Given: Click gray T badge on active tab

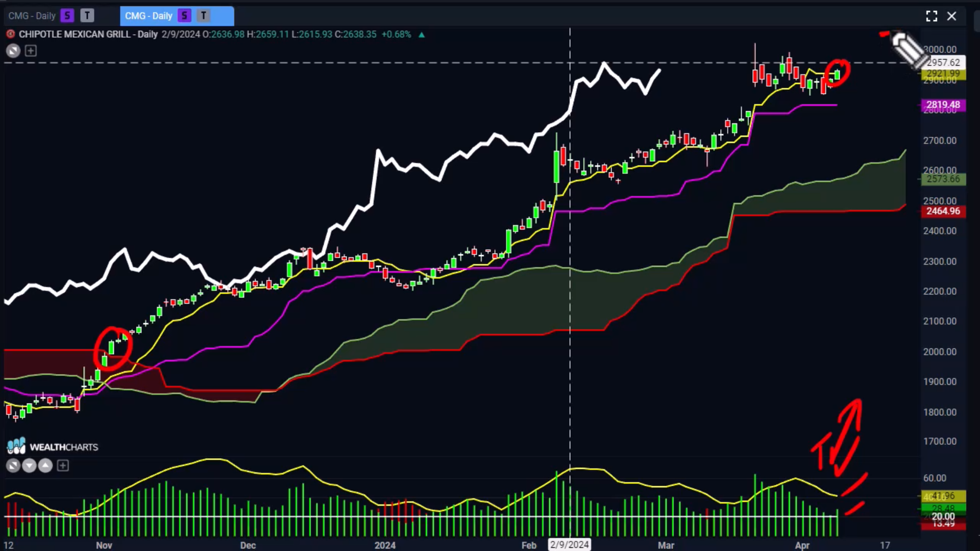Looking at the screenshot, I should 204,16.
